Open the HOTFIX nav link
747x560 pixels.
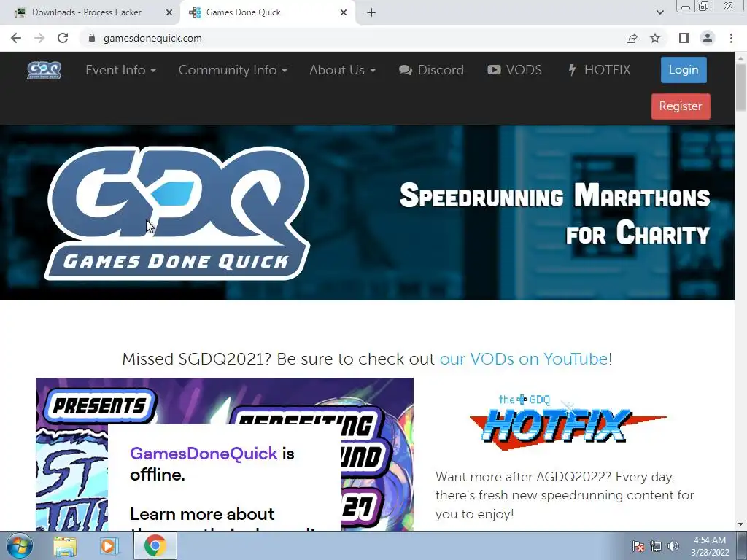[x=598, y=70]
